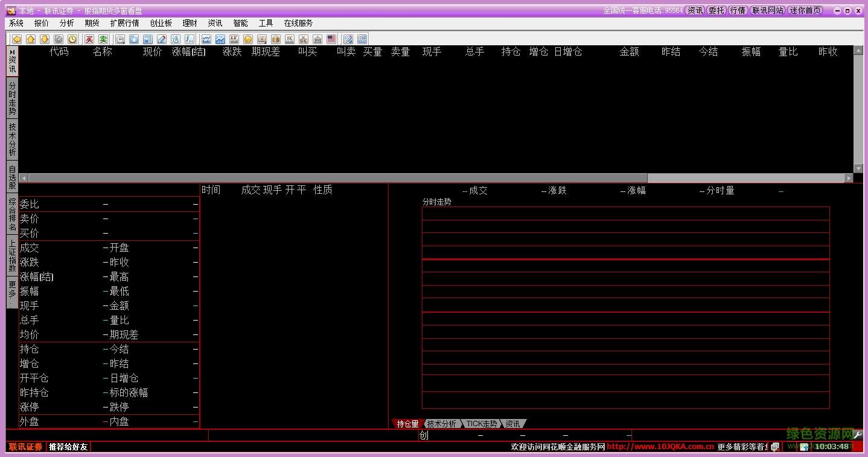Click the green 卖 sell icon
The image size is (868, 457).
(x=103, y=39)
